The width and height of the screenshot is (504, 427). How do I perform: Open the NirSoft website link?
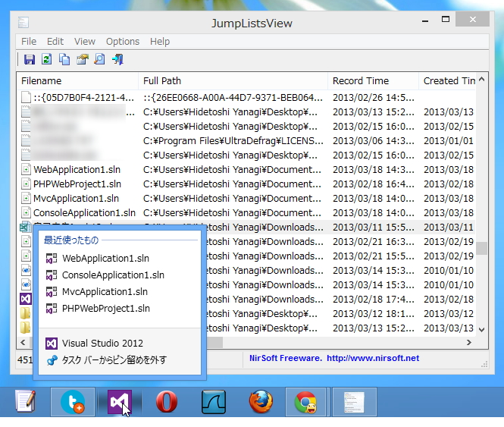[373, 358]
